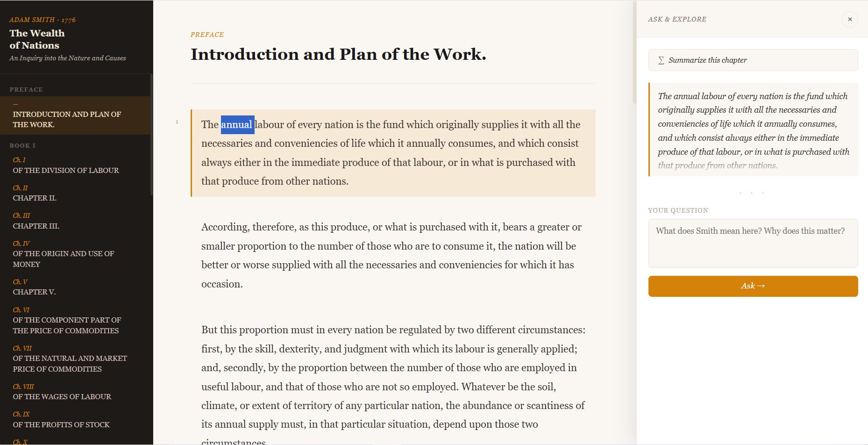Screen dimensions: 868x445
Task: Open Introduction and Plan of the Work
Action: [x=67, y=119]
